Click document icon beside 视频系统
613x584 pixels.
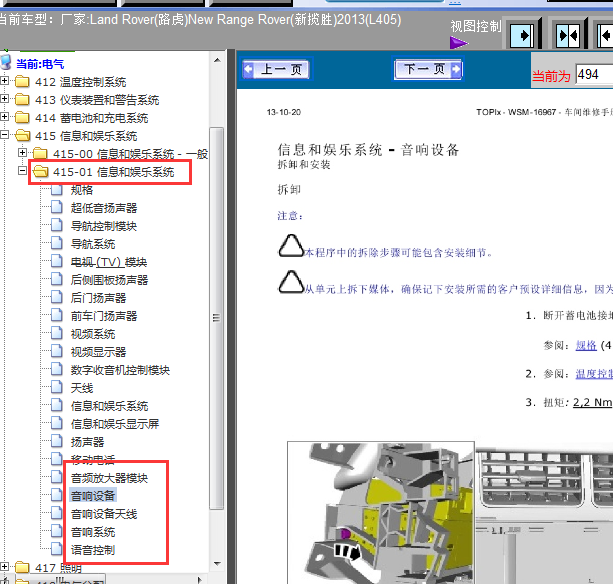coord(57,332)
